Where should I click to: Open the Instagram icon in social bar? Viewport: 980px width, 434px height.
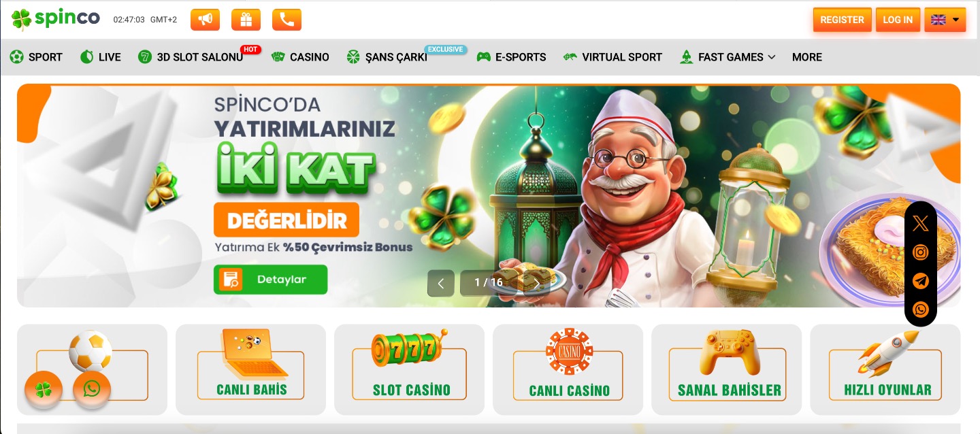click(x=920, y=252)
